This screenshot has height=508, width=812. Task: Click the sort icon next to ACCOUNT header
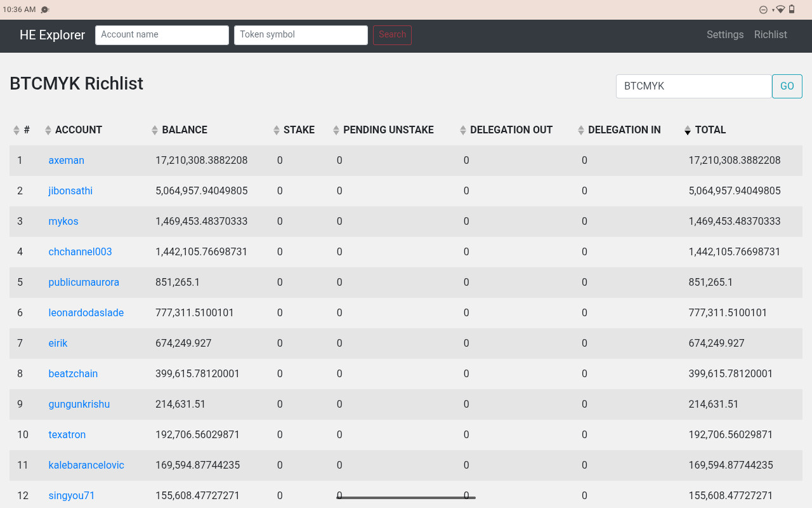pos(48,130)
